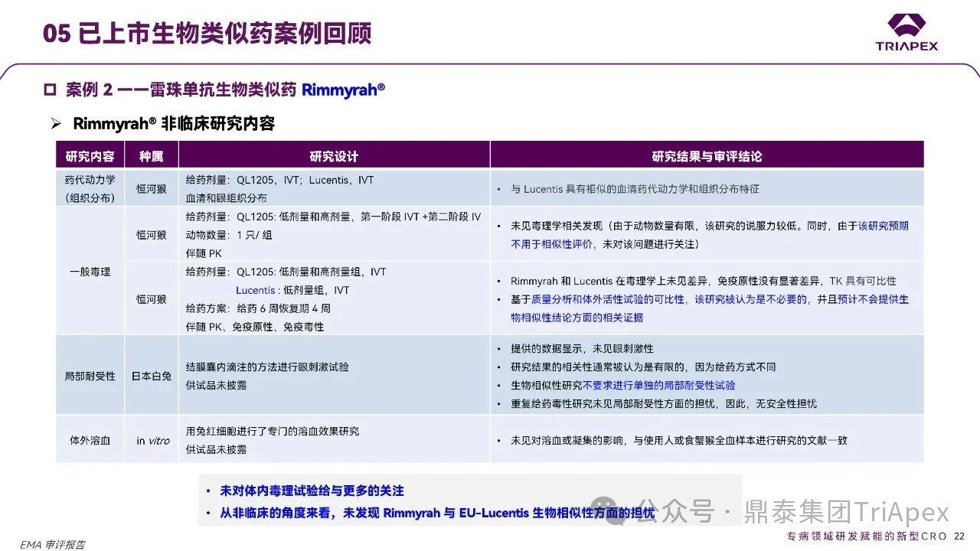Click the "一般毒理" row label
This screenshot has width=980, height=551.
click(x=90, y=272)
